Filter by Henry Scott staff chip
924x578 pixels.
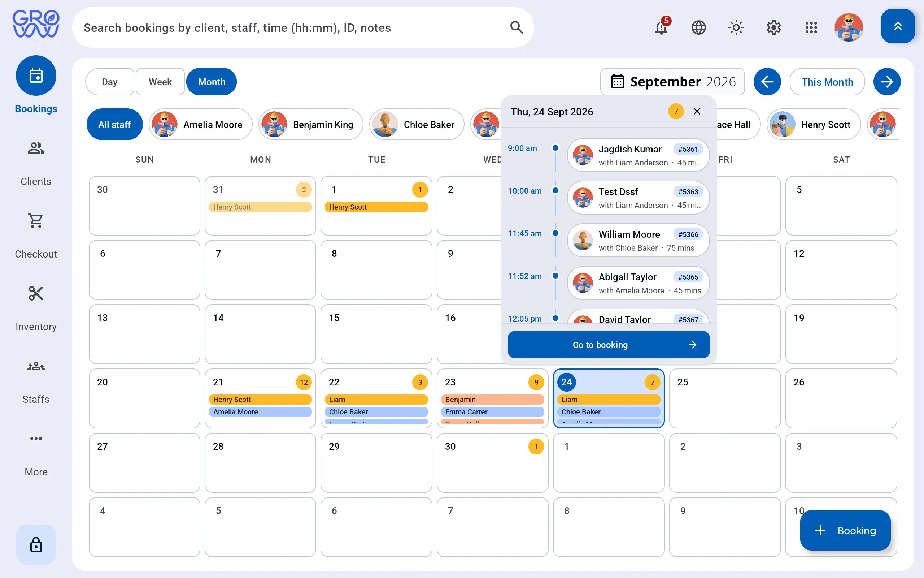click(x=814, y=124)
